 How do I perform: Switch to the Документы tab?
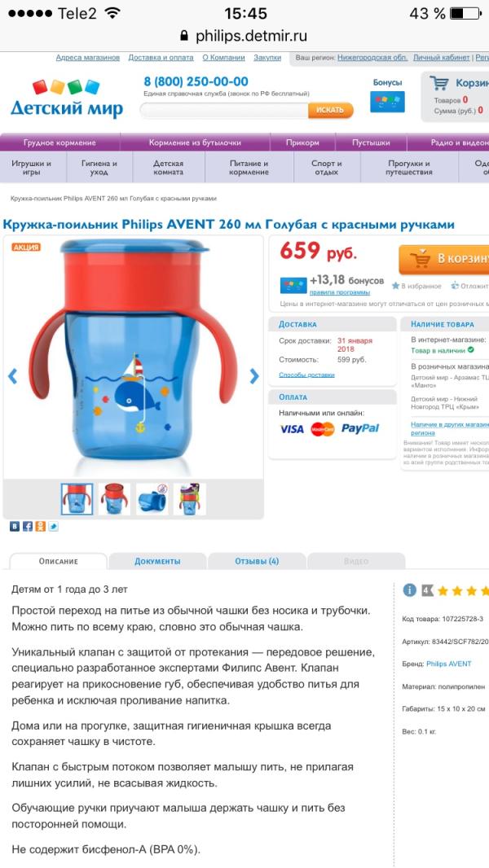pos(157,561)
